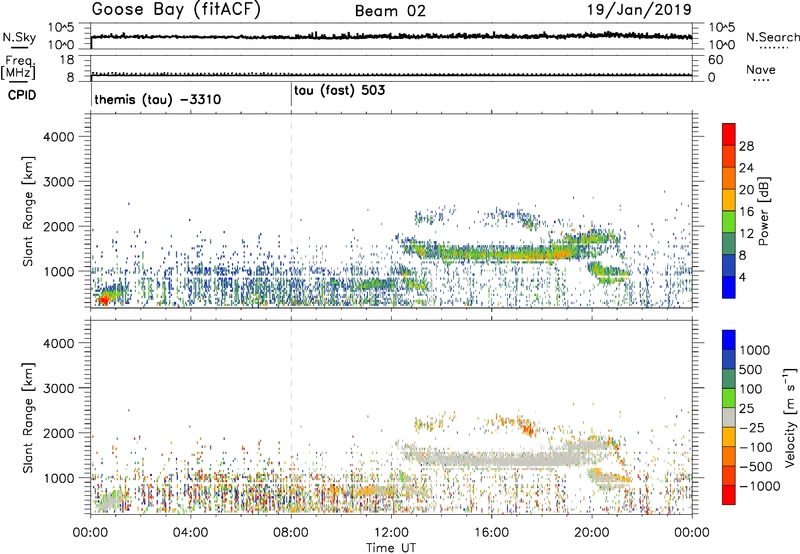Screen dimensions: 800x554
Task: Click the 'Velocity [m s-1]' color bar label
Action: point(789,417)
